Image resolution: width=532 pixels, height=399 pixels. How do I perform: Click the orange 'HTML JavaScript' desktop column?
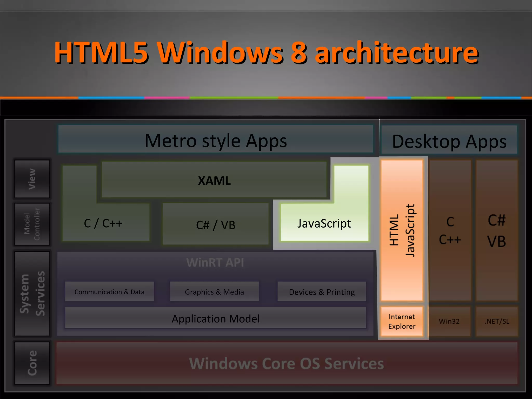pyautogui.click(x=402, y=230)
